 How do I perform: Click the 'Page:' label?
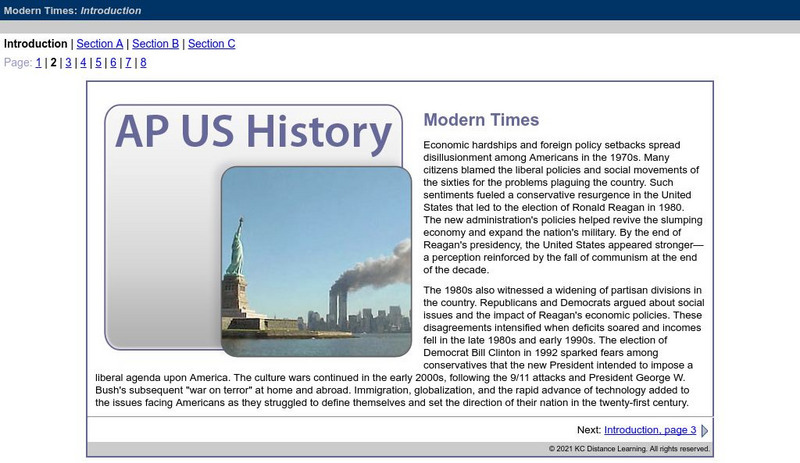[18, 63]
